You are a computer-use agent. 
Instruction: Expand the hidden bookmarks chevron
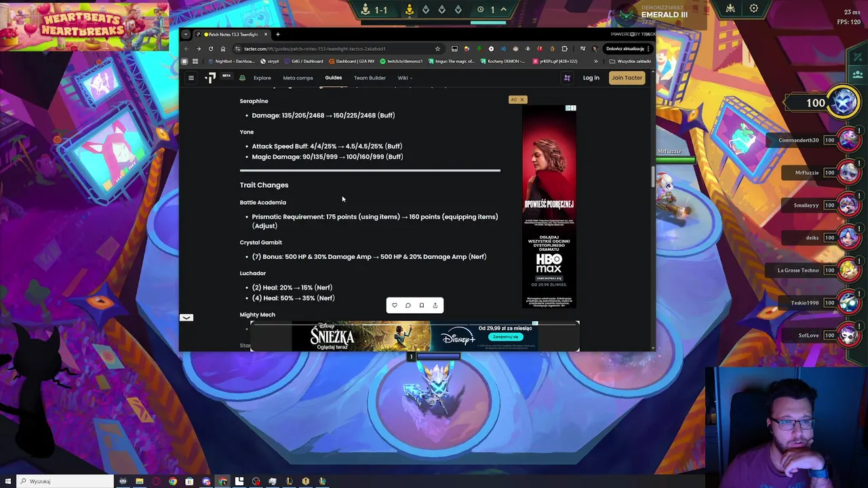coord(596,61)
